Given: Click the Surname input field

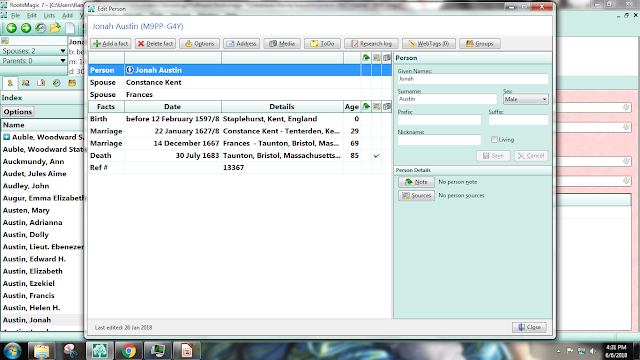Looking at the screenshot, I should [x=447, y=99].
